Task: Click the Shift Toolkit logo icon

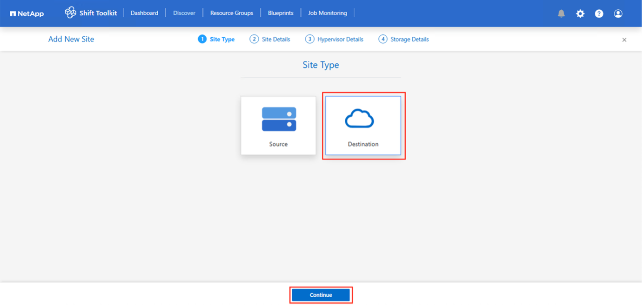Action: pos(70,13)
